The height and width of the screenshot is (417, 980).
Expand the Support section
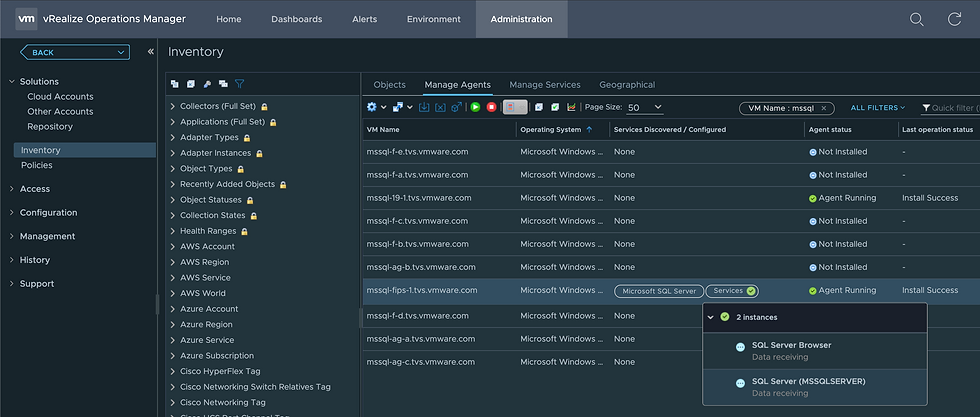pos(11,284)
